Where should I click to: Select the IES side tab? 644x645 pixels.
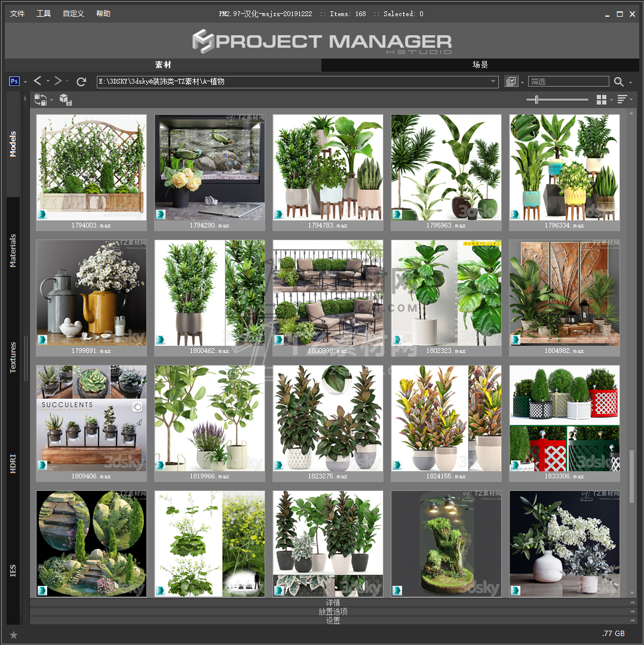pos(13,570)
